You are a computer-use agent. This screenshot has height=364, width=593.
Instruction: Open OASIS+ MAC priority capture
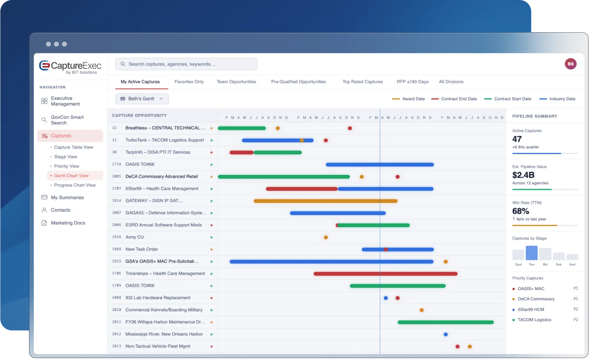click(545, 289)
